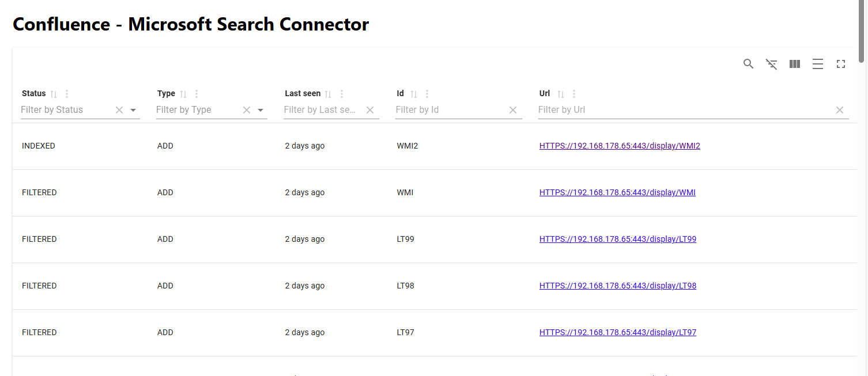Viewport: 868px width, 376px height.
Task: Open the show/hide columns icon
Action: point(795,64)
